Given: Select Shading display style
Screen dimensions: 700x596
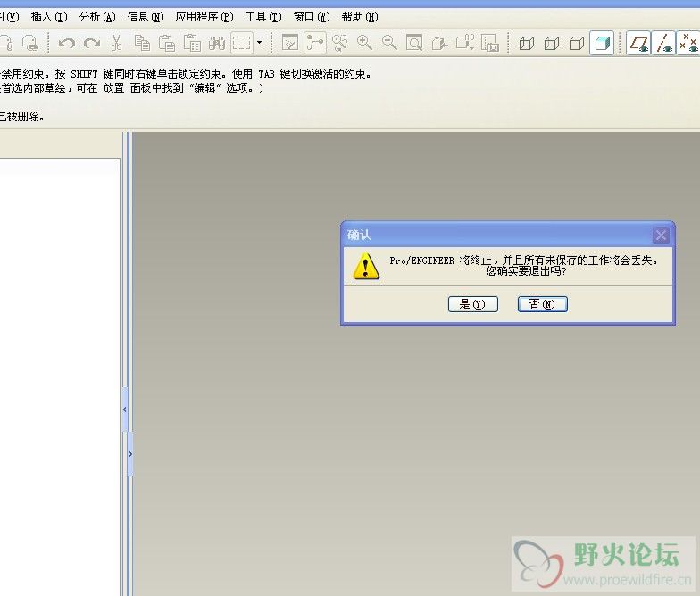Looking at the screenshot, I should (x=602, y=43).
